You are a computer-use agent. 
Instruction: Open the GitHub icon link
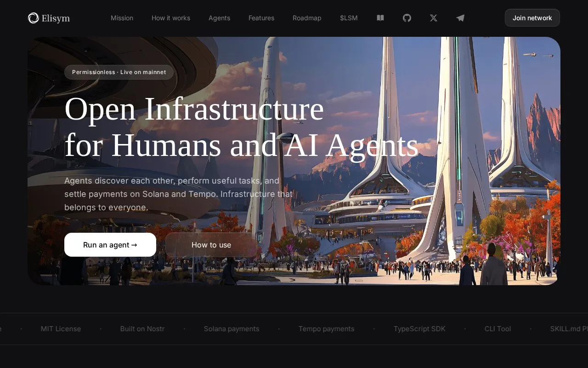click(x=407, y=18)
